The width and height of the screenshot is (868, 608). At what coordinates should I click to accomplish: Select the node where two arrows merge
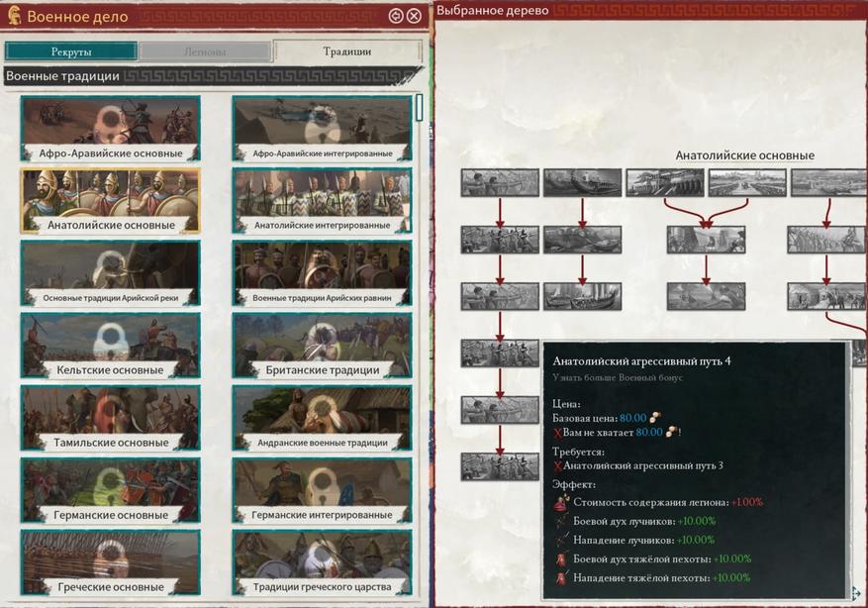click(706, 240)
